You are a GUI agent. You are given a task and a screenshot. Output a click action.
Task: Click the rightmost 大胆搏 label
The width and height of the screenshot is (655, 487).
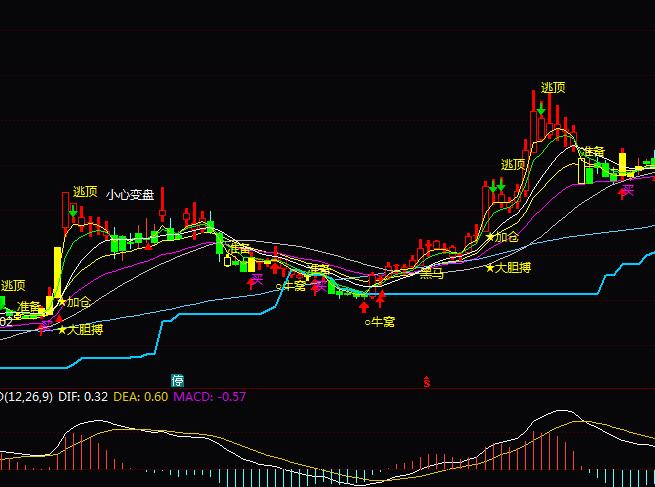click(513, 267)
